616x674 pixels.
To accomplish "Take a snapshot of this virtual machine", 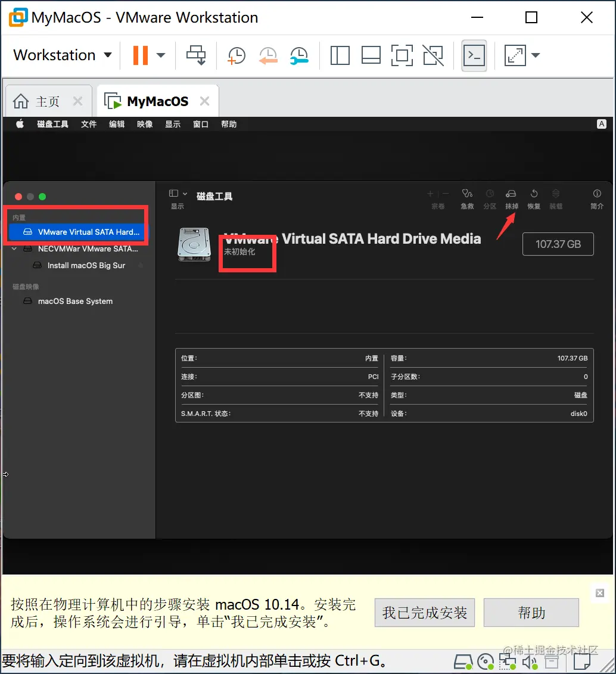I will [237, 55].
